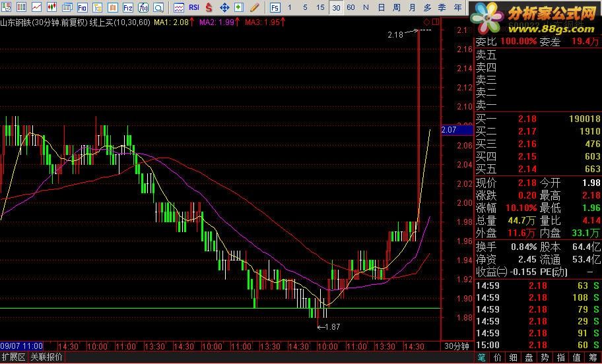Screen dimensions: 602x364
Task: Click the 山东钢铁(30分钟.前复权) chart title
Action: pyautogui.click(x=44, y=22)
